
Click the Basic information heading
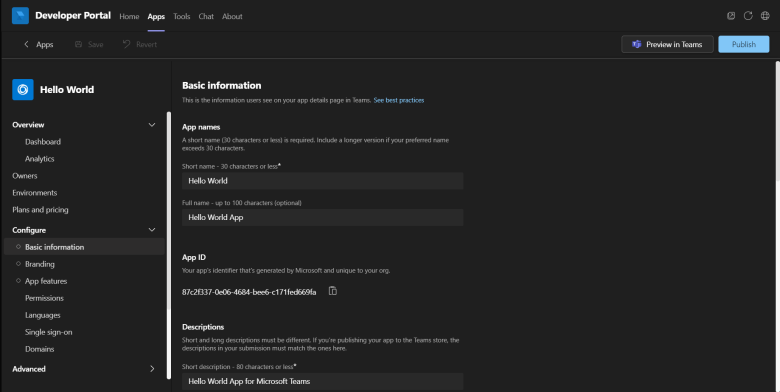click(221, 86)
